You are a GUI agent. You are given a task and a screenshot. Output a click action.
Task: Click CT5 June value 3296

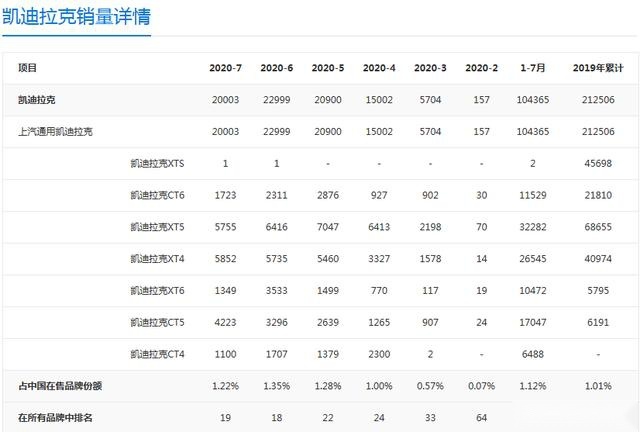point(277,322)
